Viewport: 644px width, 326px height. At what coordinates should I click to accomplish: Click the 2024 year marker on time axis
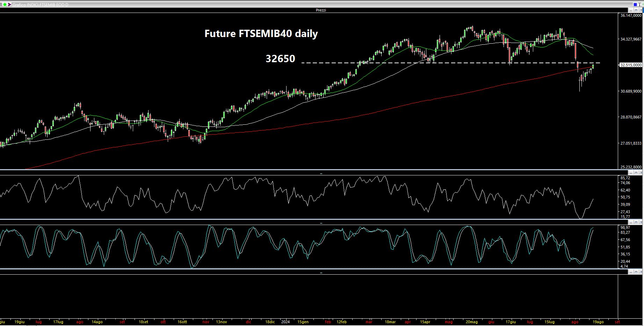pyautogui.click(x=285, y=322)
